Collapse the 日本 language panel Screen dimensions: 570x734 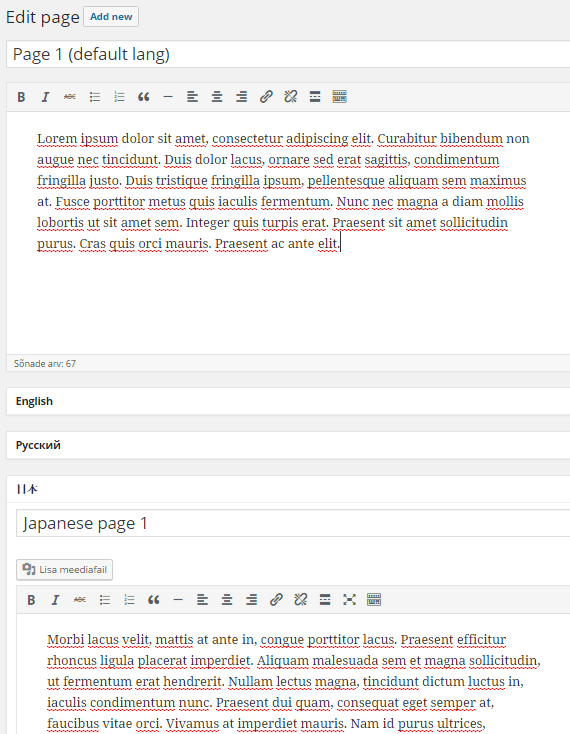click(288, 489)
